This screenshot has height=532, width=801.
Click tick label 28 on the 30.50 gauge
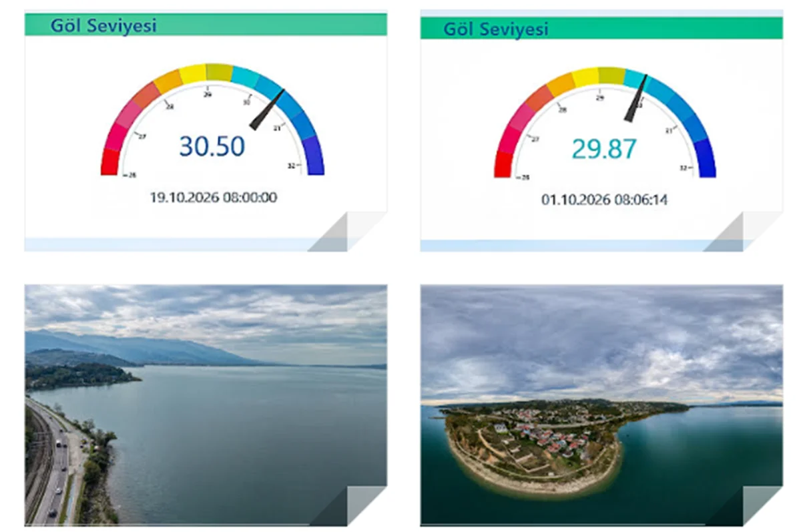click(170, 106)
